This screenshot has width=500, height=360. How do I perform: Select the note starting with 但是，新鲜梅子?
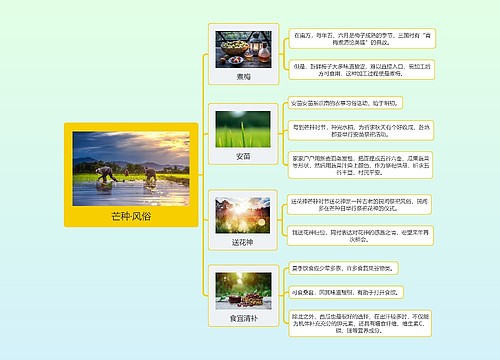[x=362, y=70]
